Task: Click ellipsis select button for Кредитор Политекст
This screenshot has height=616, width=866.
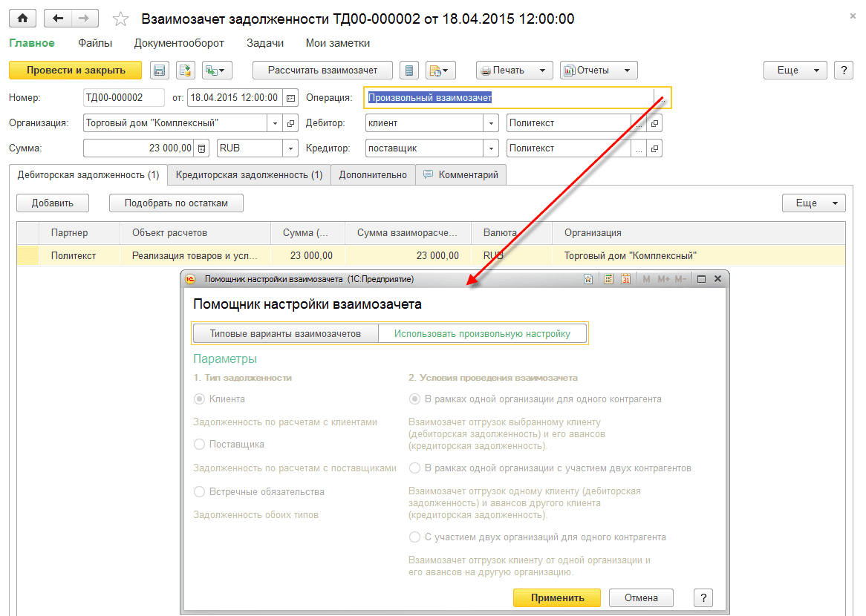Action: pyautogui.click(x=639, y=148)
